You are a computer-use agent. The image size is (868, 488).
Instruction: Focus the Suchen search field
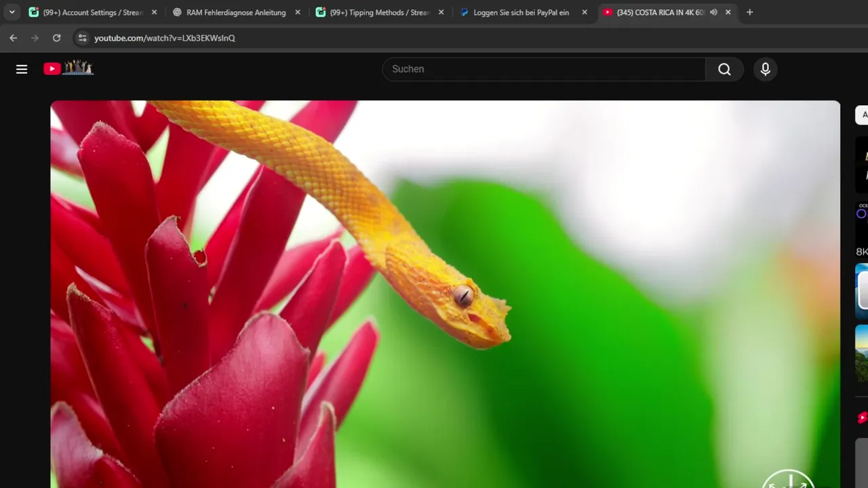[x=544, y=69]
